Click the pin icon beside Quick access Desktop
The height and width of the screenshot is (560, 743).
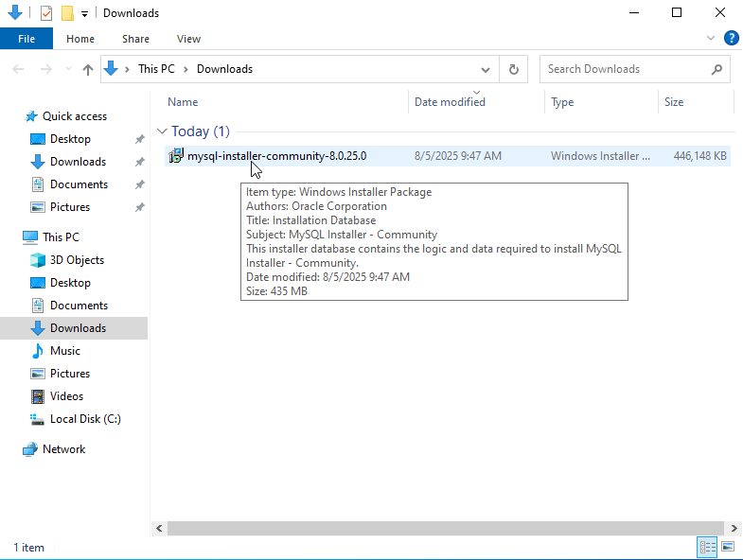click(139, 139)
